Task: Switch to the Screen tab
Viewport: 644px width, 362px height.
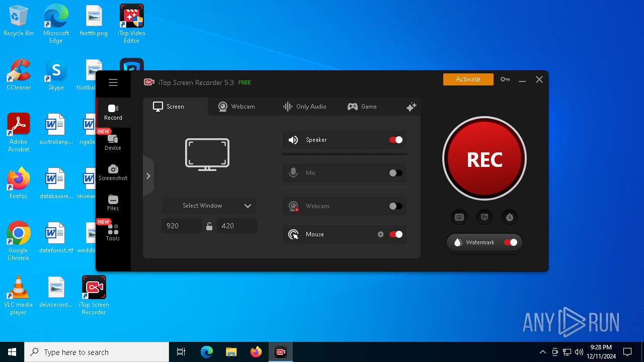Action: [x=175, y=107]
